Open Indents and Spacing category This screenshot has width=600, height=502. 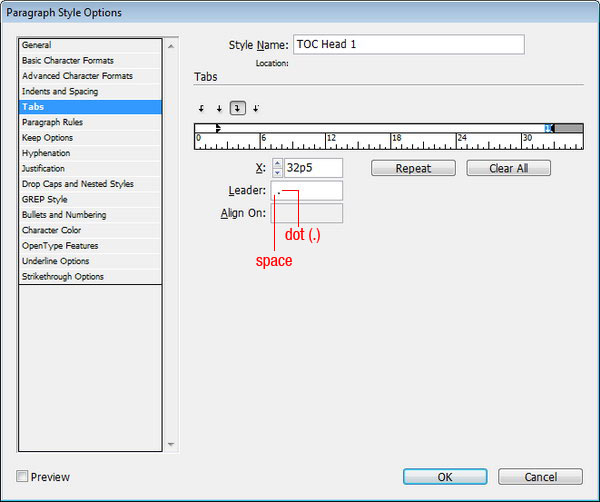pyautogui.click(x=90, y=91)
